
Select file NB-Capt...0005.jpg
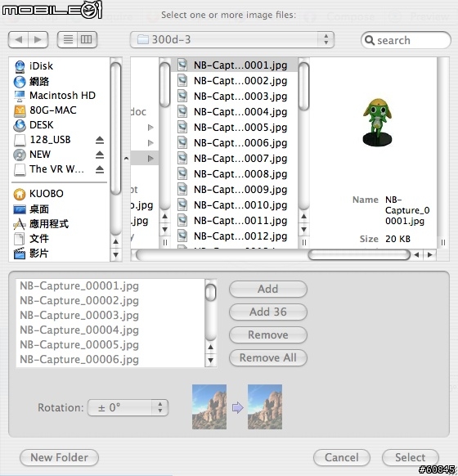click(x=234, y=128)
